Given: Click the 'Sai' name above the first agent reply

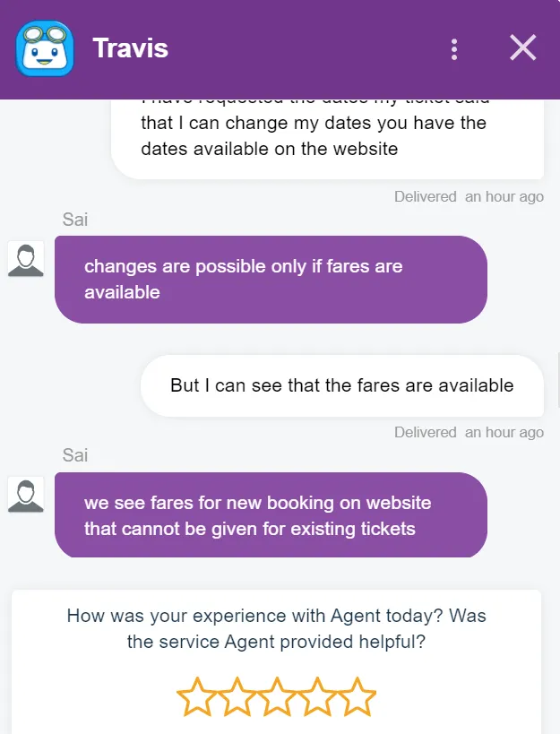Looking at the screenshot, I should click(x=75, y=219).
